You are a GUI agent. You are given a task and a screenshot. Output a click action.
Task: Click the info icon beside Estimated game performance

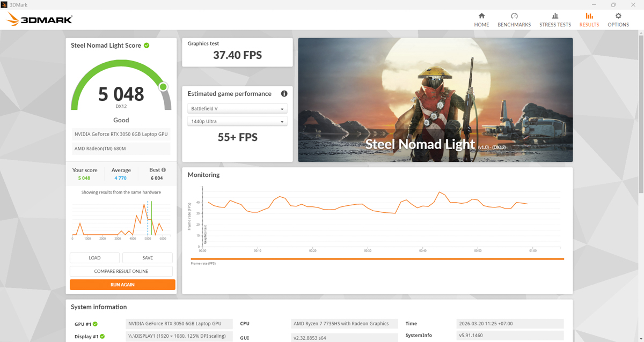pyautogui.click(x=284, y=93)
